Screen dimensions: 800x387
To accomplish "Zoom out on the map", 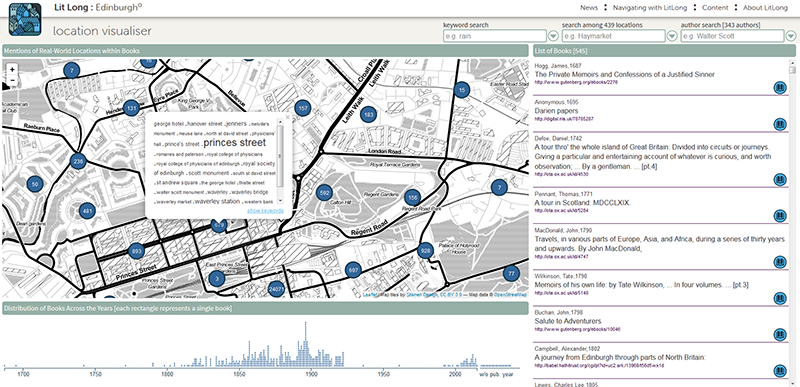I will (x=12, y=81).
